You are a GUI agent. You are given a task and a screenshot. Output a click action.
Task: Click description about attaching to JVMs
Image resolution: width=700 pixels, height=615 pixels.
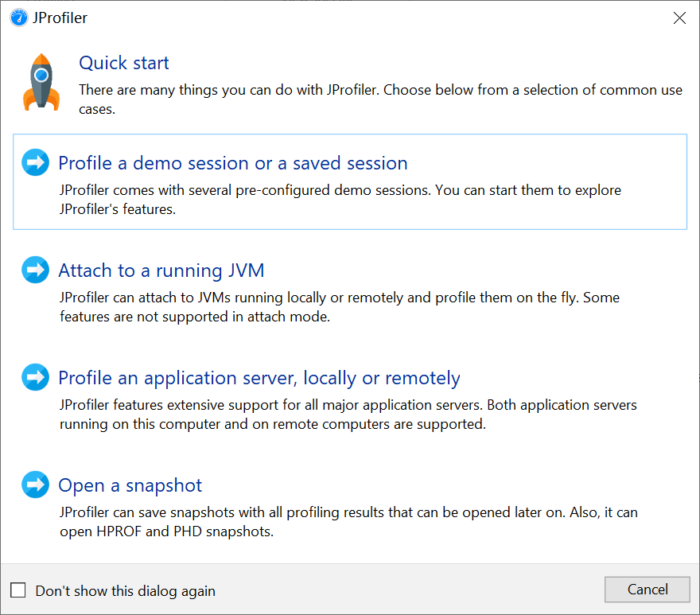(x=340, y=307)
